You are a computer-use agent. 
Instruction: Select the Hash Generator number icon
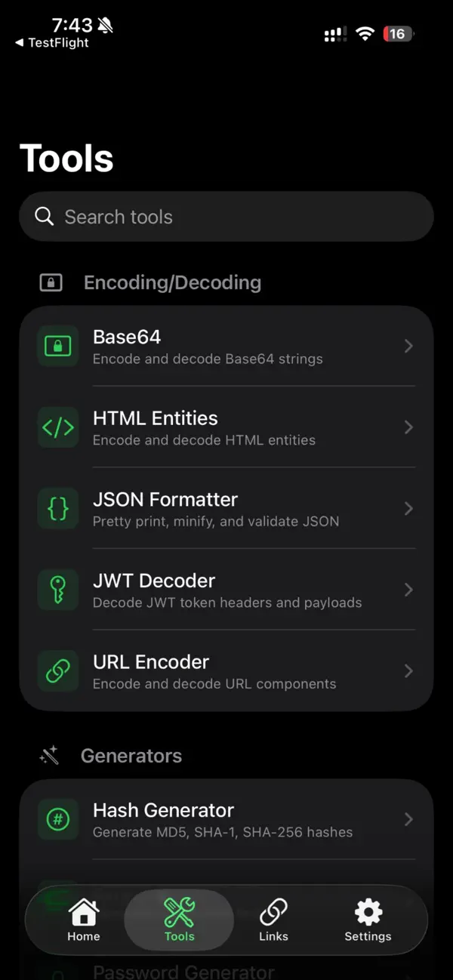(x=58, y=819)
